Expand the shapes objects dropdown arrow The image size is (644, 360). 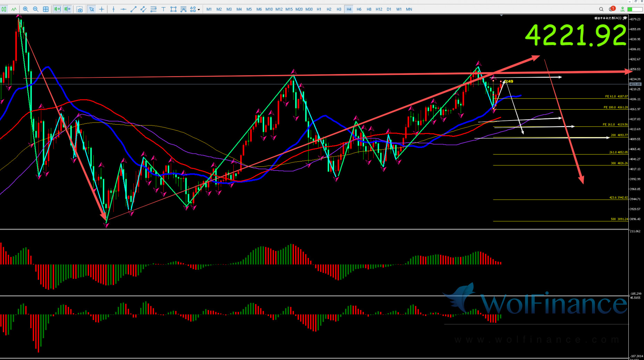point(199,9)
